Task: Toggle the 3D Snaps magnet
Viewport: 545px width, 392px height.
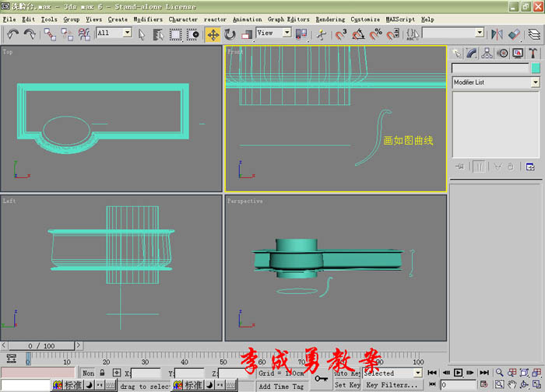Action: (x=341, y=34)
